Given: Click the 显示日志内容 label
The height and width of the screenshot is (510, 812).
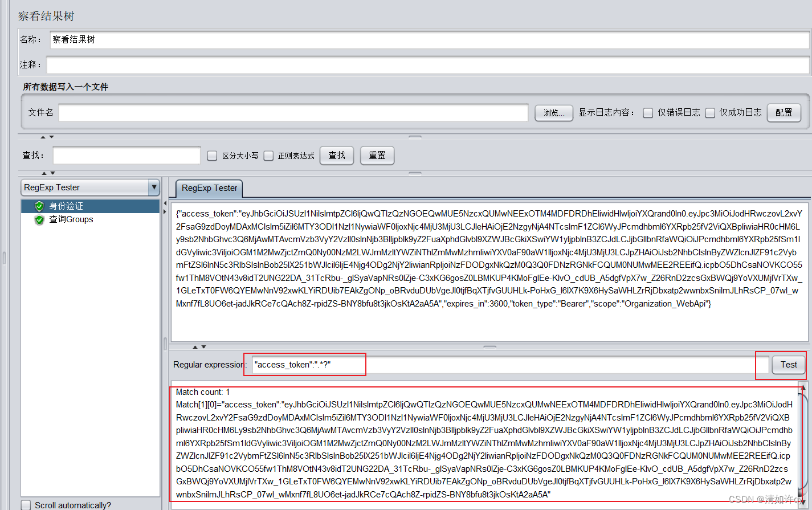Looking at the screenshot, I should (606, 113).
